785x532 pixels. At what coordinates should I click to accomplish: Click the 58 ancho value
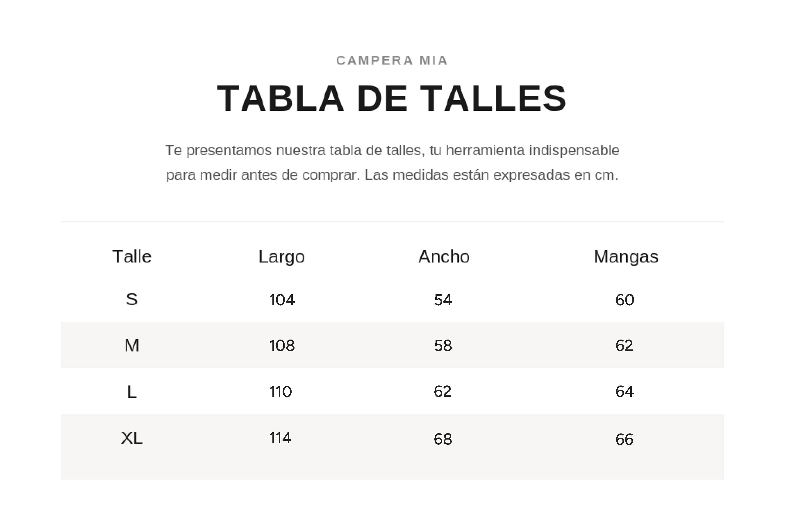pos(443,346)
